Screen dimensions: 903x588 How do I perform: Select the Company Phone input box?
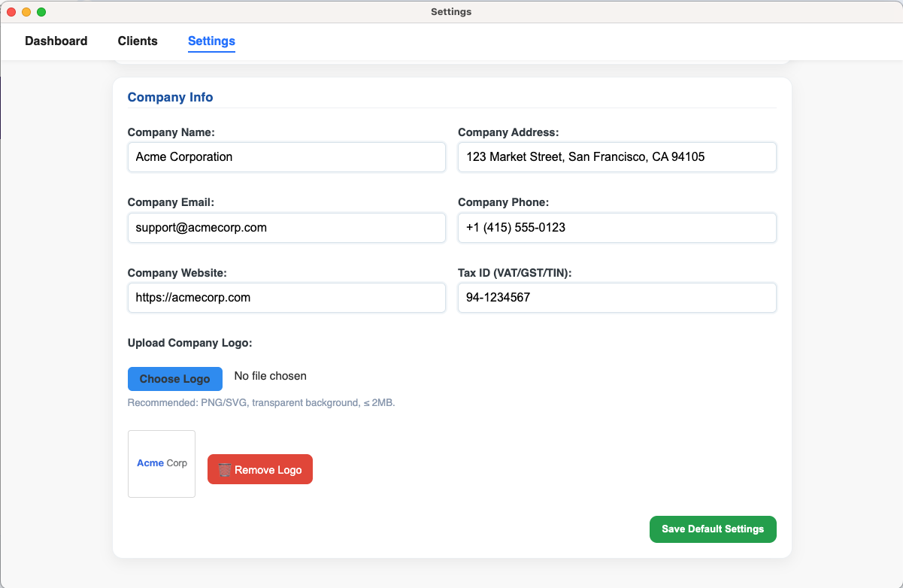(617, 228)
